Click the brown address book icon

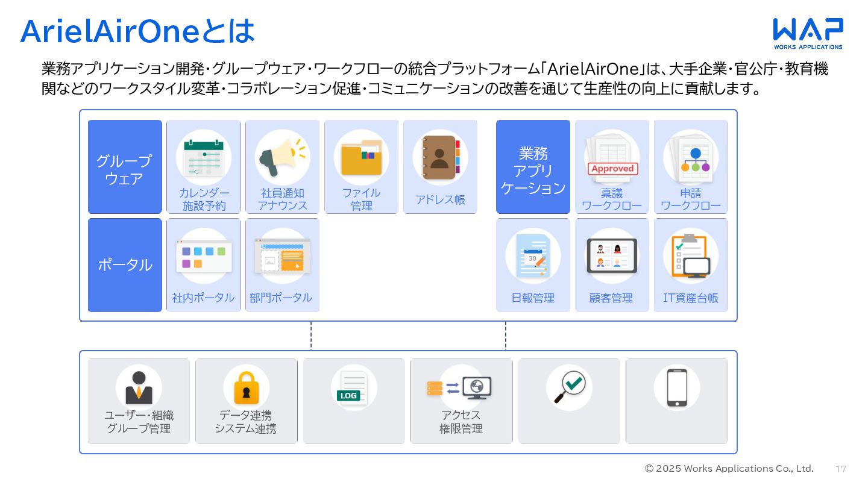point(441,157)
